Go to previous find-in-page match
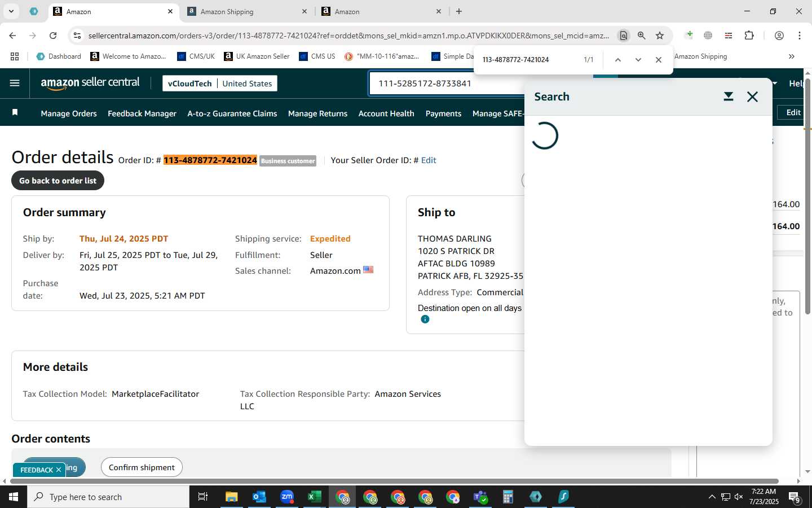812x508 pixels. [617, 59]
